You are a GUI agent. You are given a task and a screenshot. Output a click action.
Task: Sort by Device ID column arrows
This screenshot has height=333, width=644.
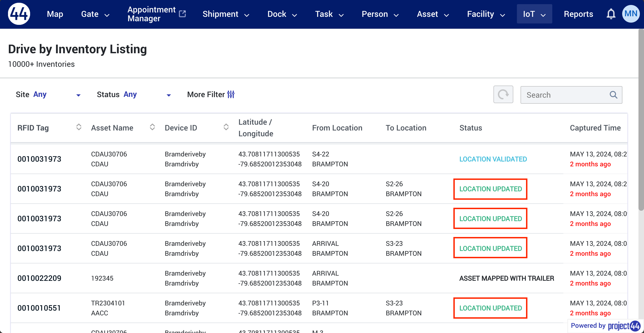click(x=226, y=127)
